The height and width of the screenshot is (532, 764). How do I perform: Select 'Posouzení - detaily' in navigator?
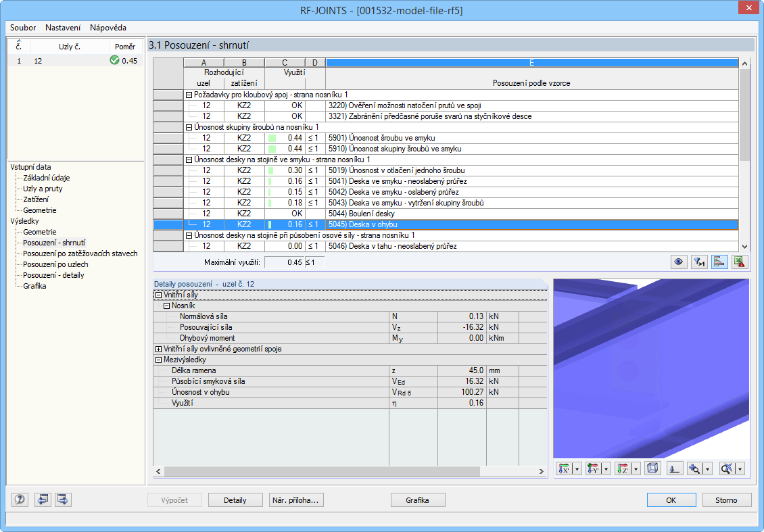(x=53, y=275)
